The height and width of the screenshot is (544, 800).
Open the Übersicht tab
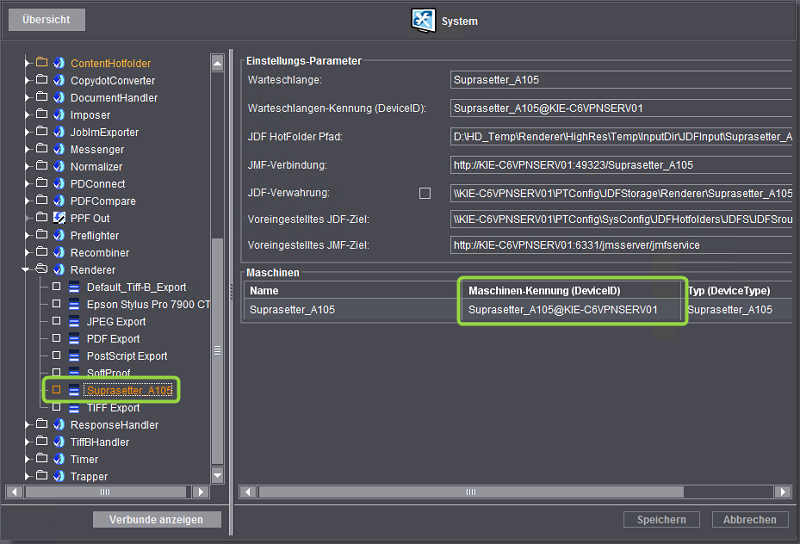[x=44, y=20]
